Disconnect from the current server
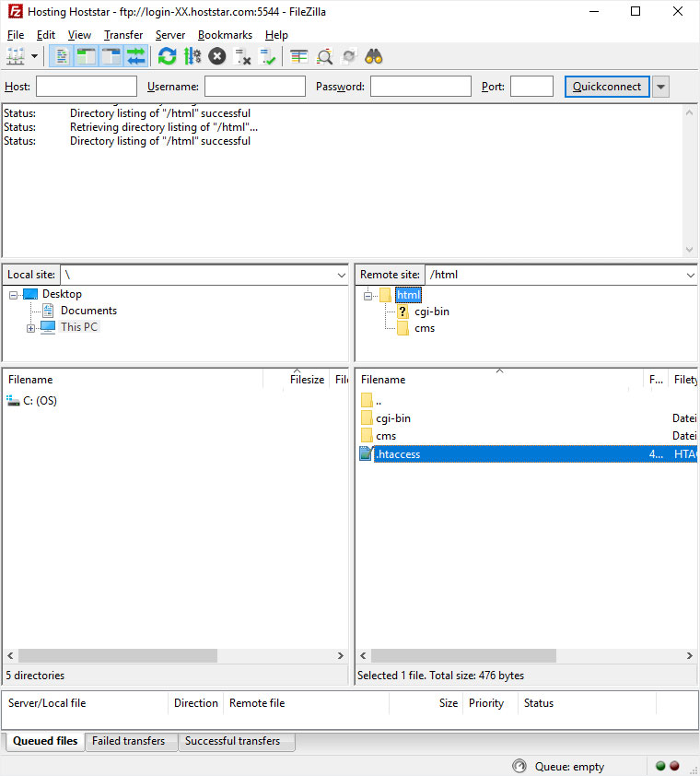This screenshot has height=776, width=700. pyautogui.click(x=242, y=56)
